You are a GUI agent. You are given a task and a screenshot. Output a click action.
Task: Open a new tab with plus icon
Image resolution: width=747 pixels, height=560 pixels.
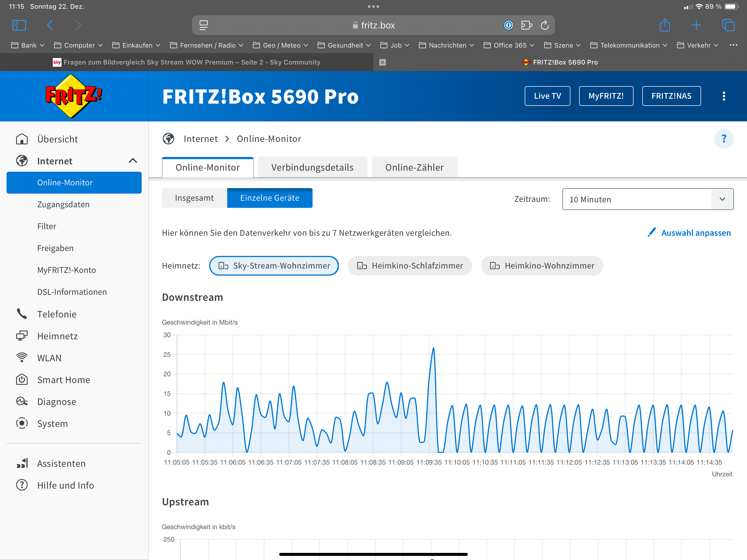(696, 25)
